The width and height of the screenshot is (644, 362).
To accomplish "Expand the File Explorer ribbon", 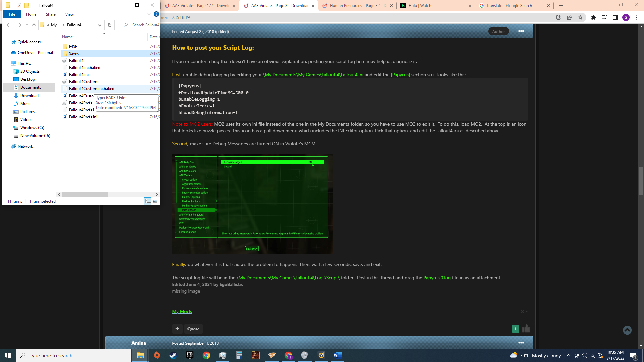I will [x=149, y=14].
